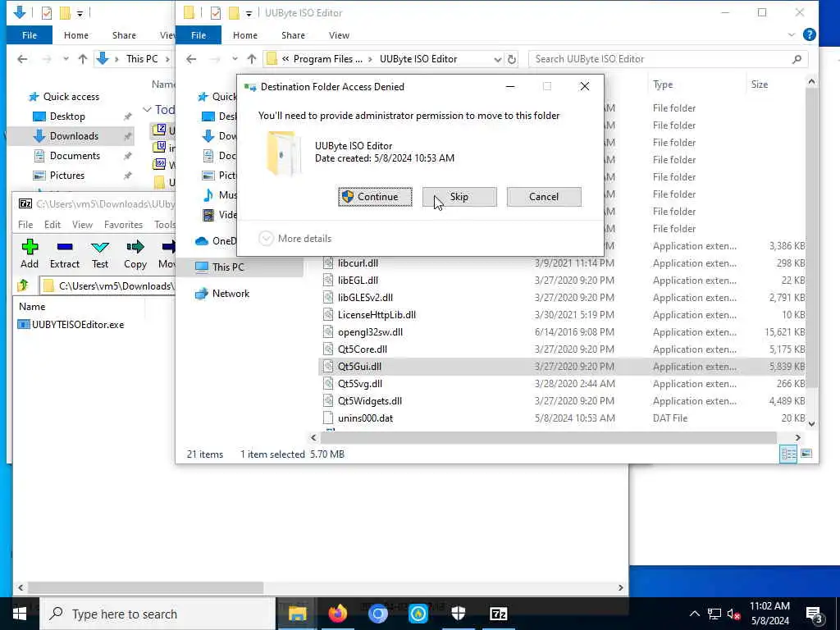840x630 pixels.
Task: Click the 7-Zip Copy tool icon
Action: click(135, 247)
